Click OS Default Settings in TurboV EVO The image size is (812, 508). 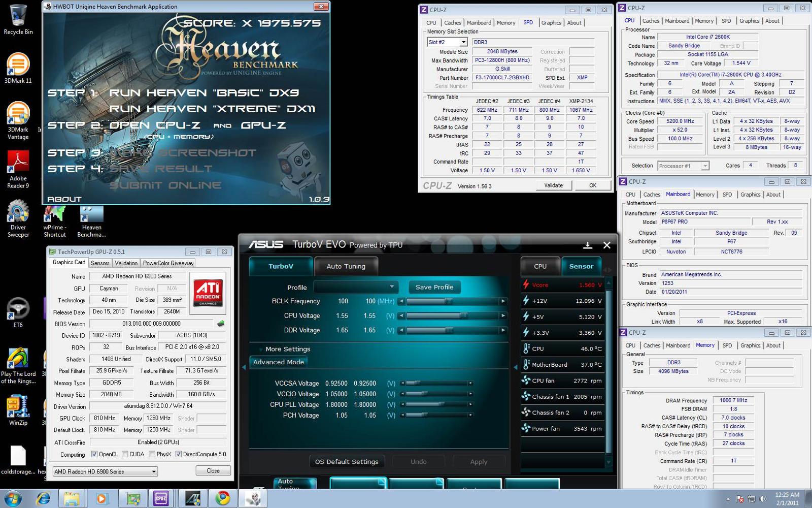[347, 462]
